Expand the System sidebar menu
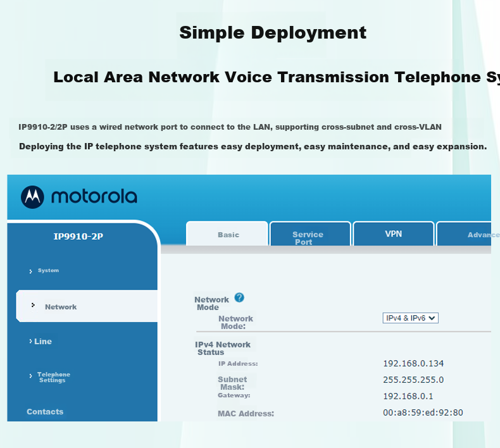 click(48, 270)
